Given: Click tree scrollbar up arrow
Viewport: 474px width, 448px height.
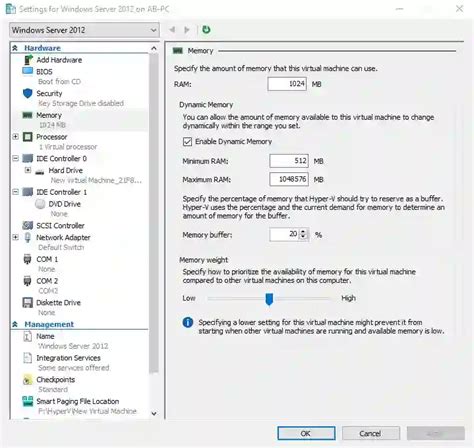Looking at the screenshot, I should click(154, 48).
